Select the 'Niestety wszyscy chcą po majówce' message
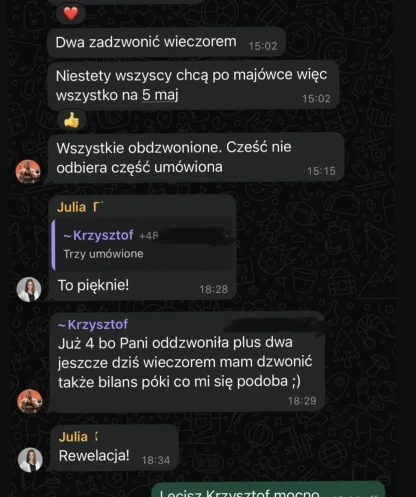 click(194, 85)
